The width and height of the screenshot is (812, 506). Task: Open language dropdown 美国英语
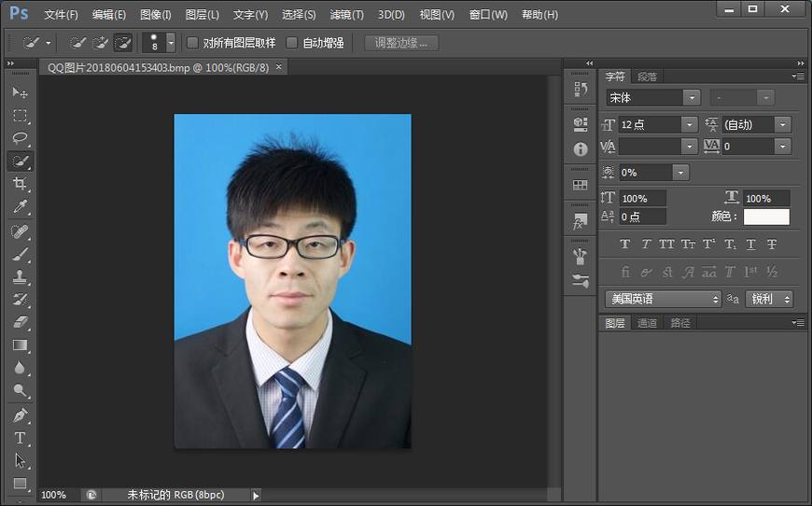tap(664, 299)
